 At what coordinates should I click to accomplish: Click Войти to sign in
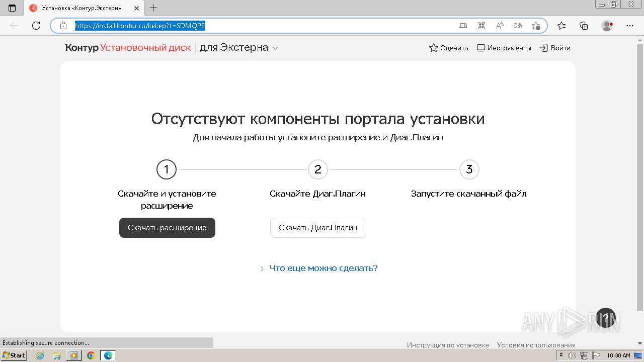click(x=554, y=48)
